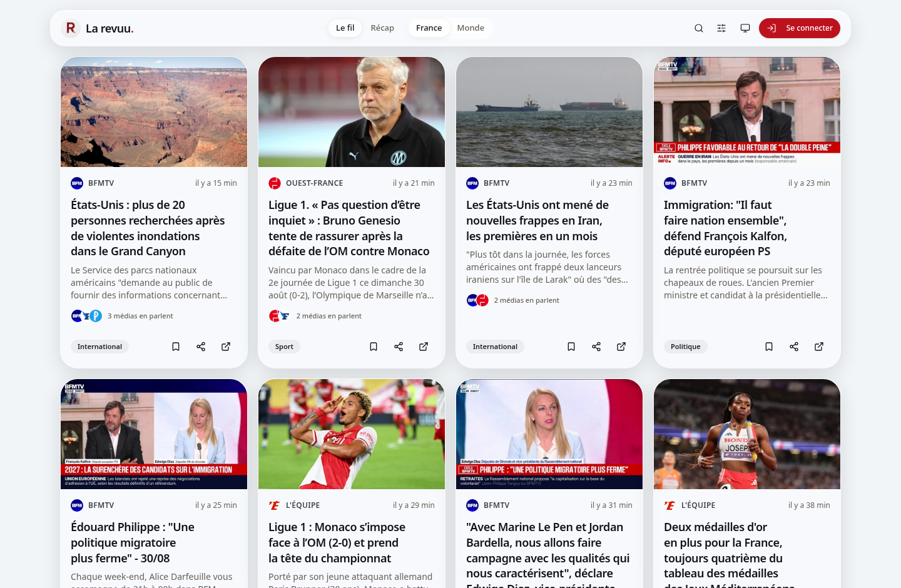Click L'Équipe logo on Monaco article

click(275, 505)
